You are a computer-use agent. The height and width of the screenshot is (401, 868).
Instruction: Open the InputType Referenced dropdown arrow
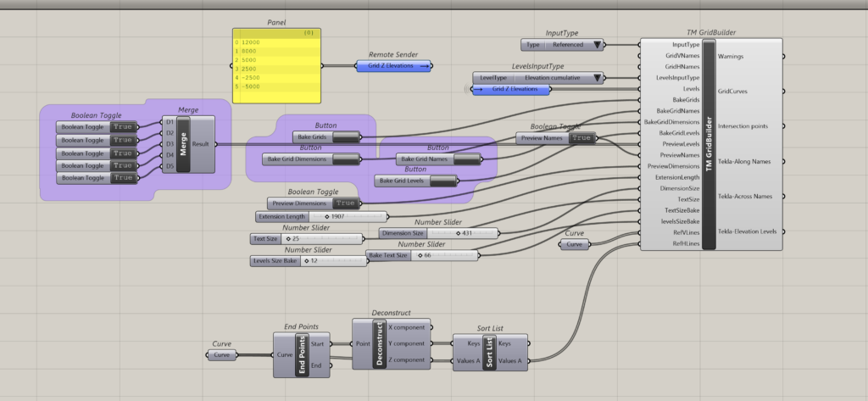597,45
